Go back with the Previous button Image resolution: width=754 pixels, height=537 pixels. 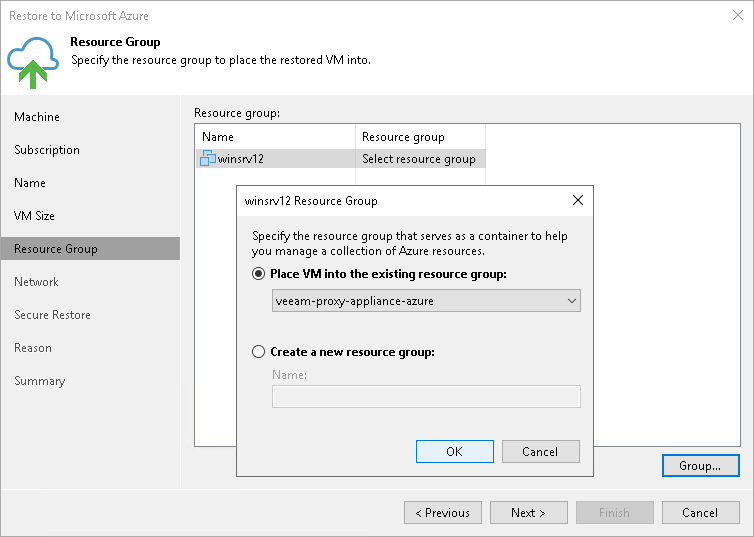[443, 512]
